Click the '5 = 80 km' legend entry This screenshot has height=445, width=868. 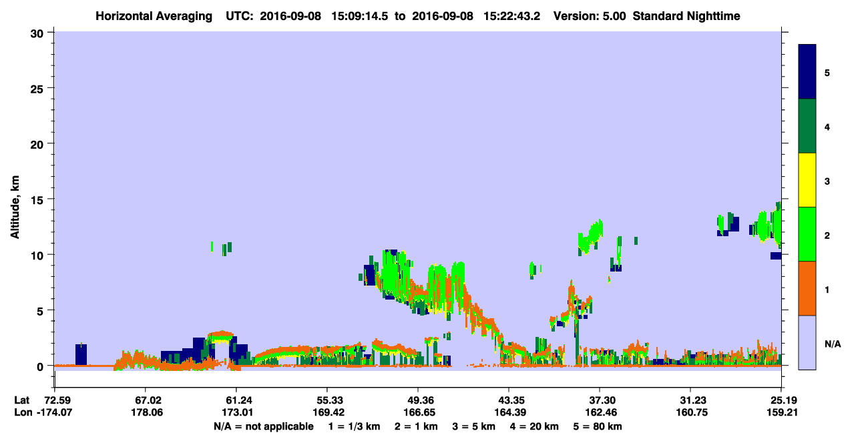(x=598, y=426)
